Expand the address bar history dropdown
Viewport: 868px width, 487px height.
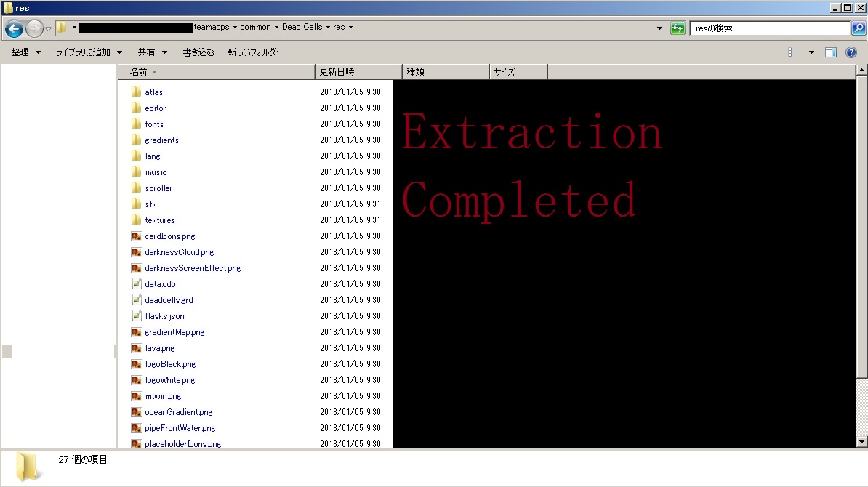tap(659, 28)
